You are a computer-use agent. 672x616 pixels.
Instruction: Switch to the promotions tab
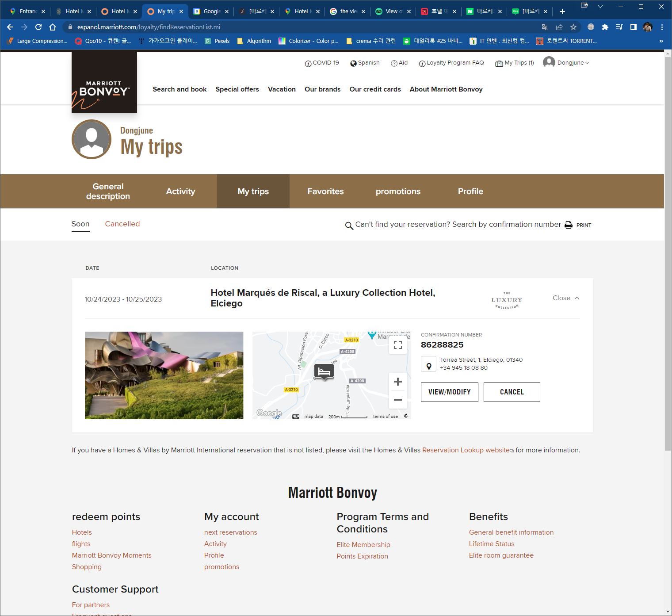click(x=398, y=191)
